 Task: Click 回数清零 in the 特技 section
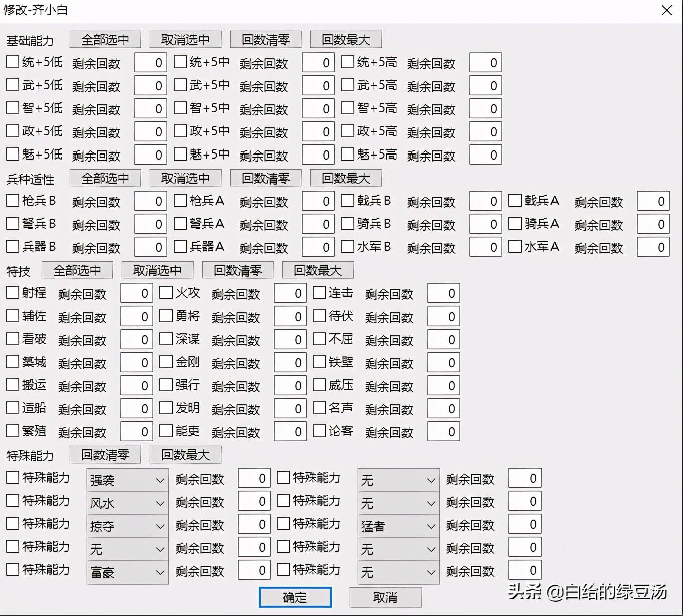coord(237,270)
